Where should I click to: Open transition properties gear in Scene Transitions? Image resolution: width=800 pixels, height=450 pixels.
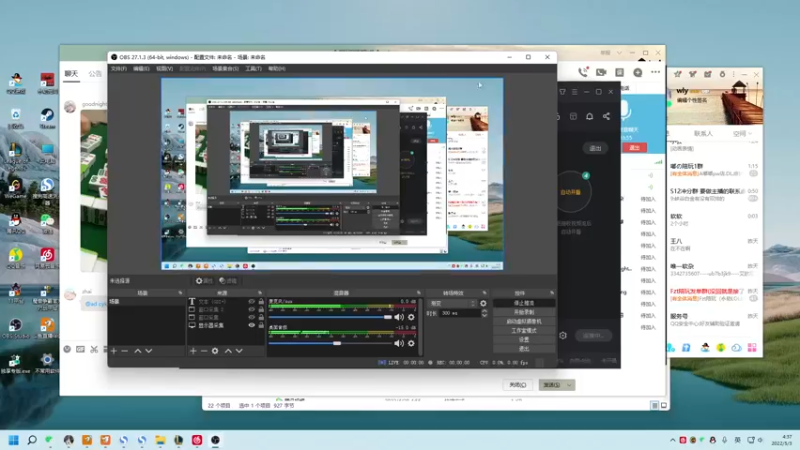483,304
